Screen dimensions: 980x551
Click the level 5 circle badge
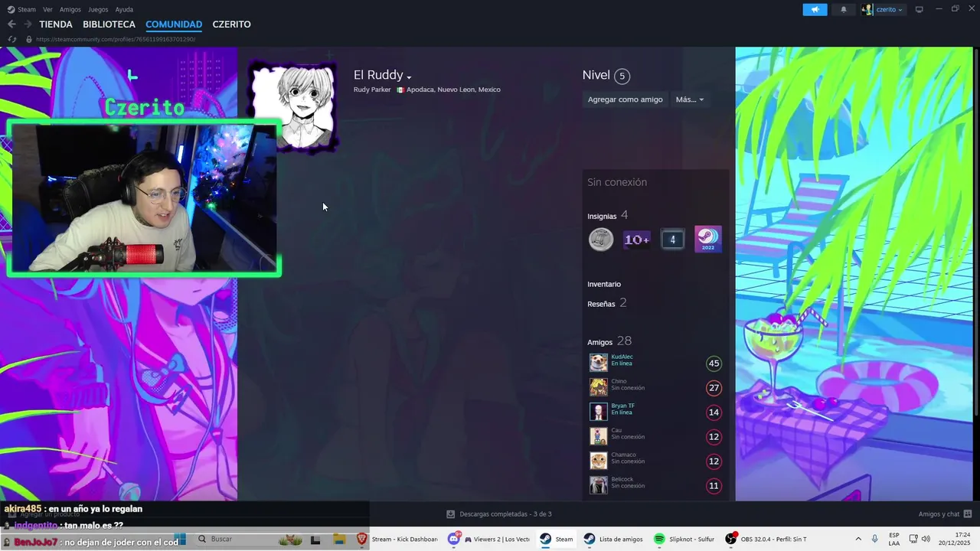pos(622,76)
